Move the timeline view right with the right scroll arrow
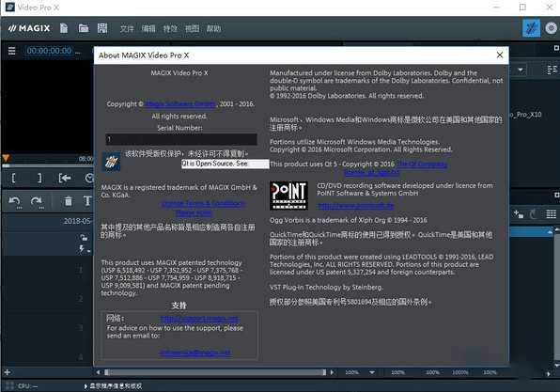Viewport: 560px width, 392px height. click(x=332, y=372)
